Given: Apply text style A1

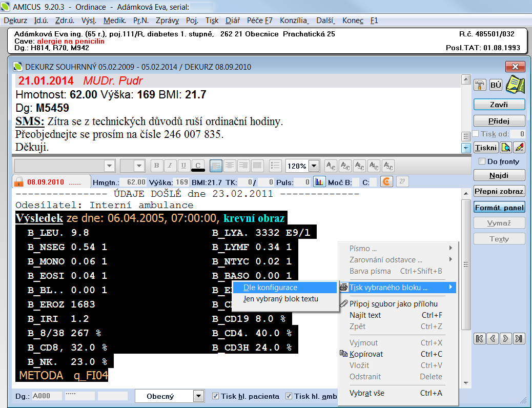Looking at the screenshot, I should point(331,166).
